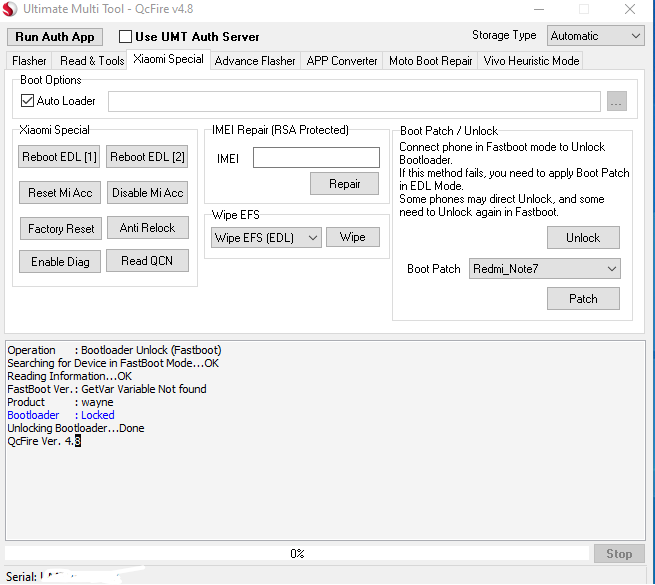Switch to the Read & Tools tab
This screenshot has height=585, width=655.
point(92,61)
